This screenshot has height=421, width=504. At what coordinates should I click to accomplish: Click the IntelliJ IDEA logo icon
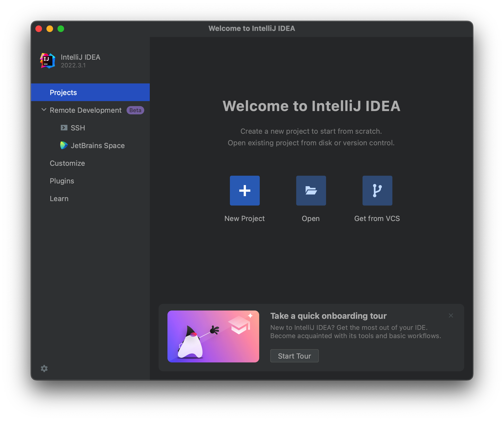coord(48,61)
